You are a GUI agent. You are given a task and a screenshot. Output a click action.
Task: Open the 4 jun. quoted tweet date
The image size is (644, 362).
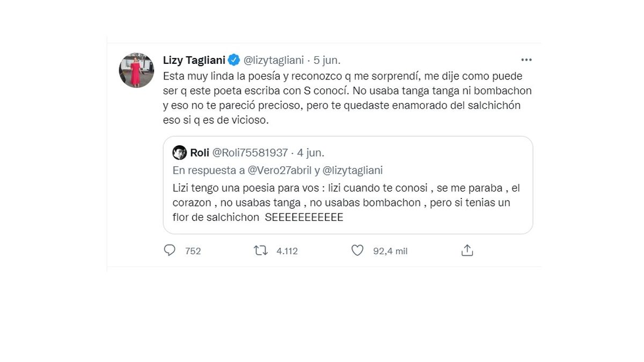pyautogui.click(x=311, y=153)
